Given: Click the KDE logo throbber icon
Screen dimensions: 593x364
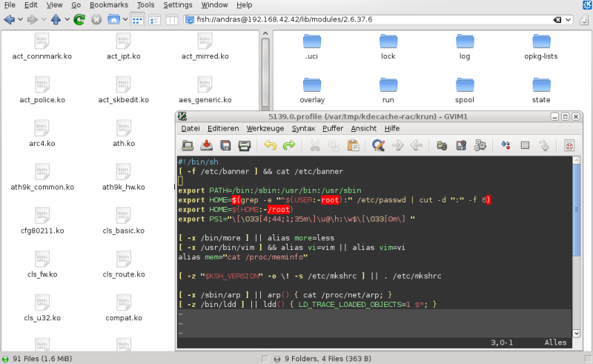Looking at the screenshot, I should click(588, 5).
